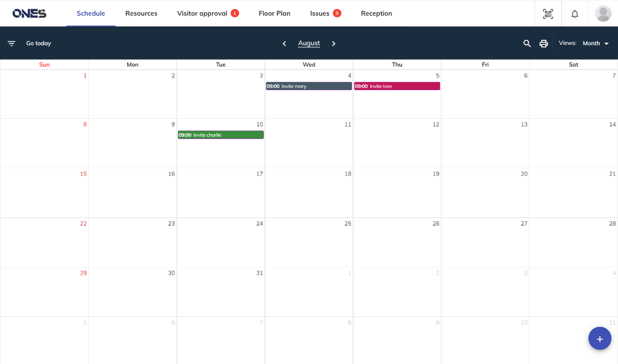Screen dimensions: 618x364
Task: Open the Invite mary event
Action: (x=309, y=86)
